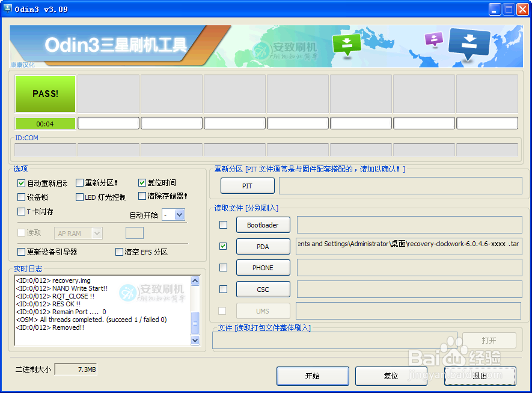Check the T 卡闪存 option
The width and height of the screenshot is (532, 393).
coord(21,212)
